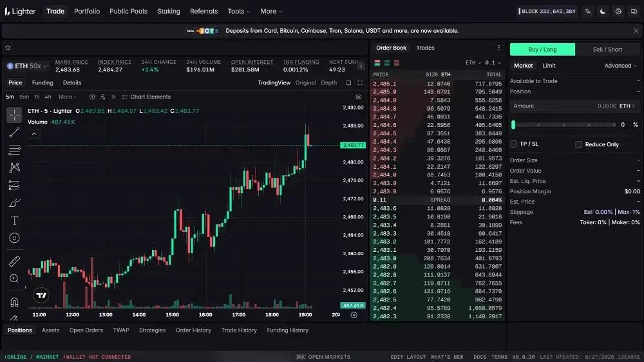
Task: Open the Open Orders tab
Action: click(x=86, y=330)
